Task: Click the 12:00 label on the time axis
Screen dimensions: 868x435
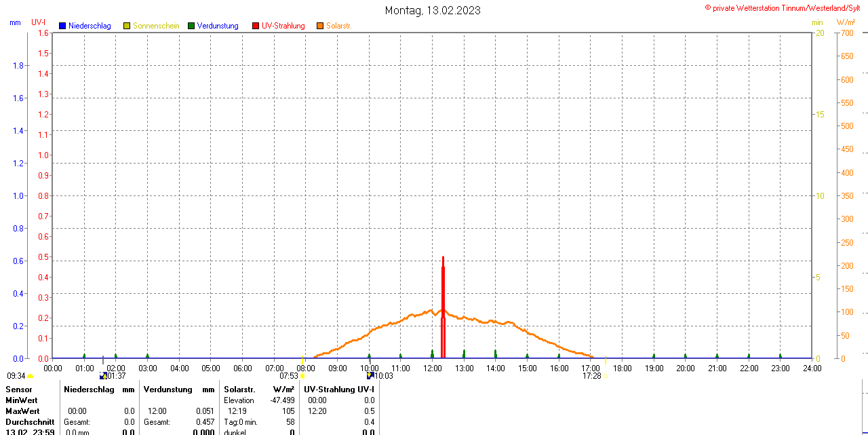Action: [432, 368]
